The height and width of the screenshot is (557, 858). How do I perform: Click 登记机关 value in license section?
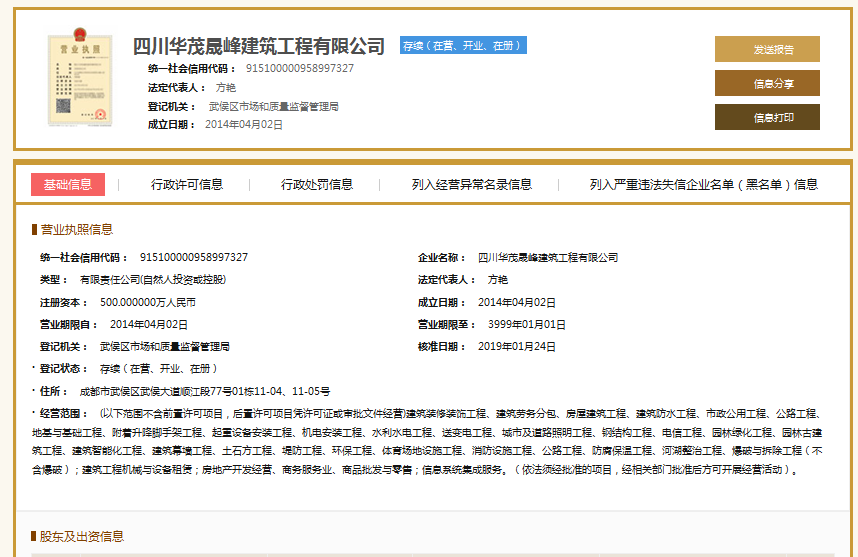[165, 346]
